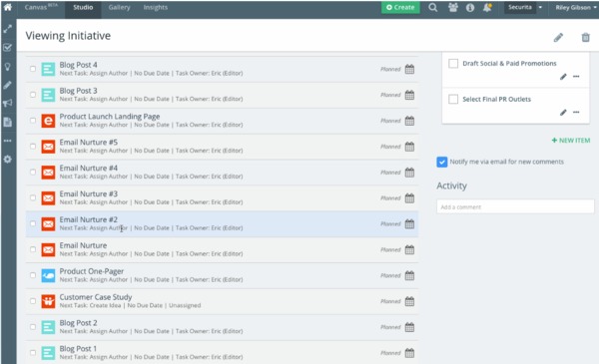Click the Email Nurture #5 envelope icon
599x364 pixels.
click(48, 147)
